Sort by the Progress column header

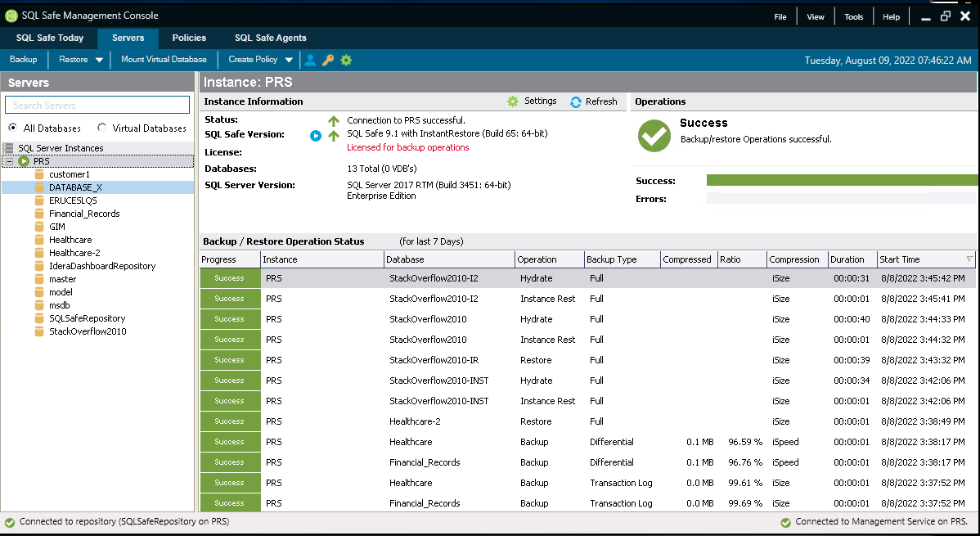229,259
